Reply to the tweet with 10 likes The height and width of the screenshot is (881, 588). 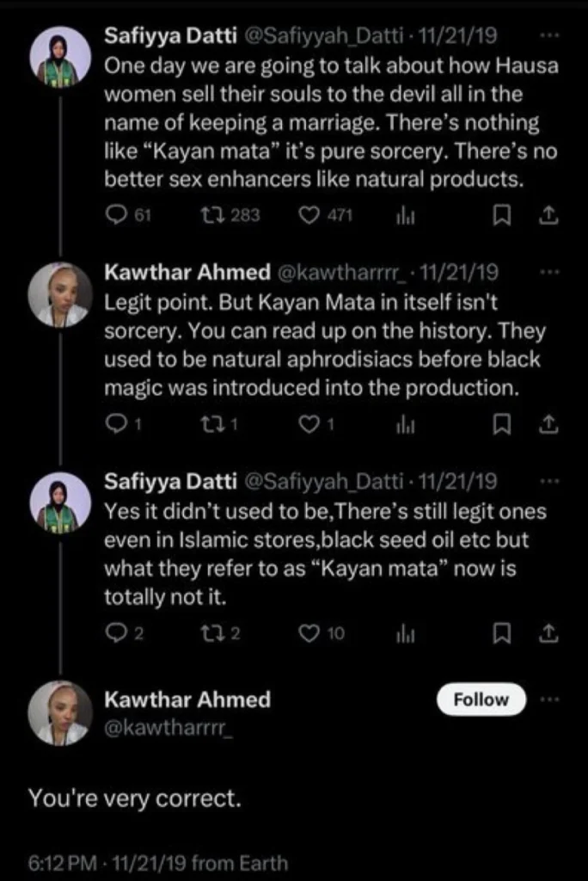point(113,634)
